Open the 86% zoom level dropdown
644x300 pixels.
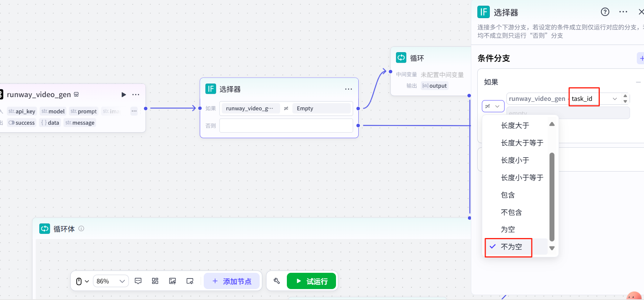[x=111, y=281]
